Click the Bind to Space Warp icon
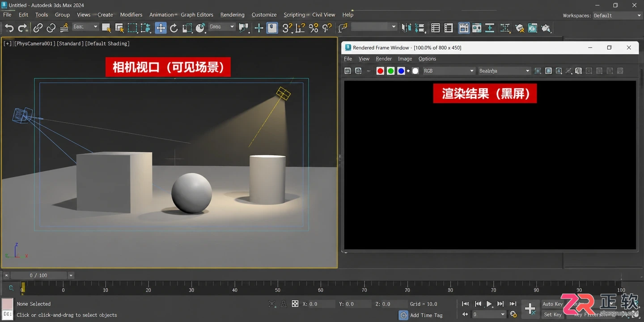Viewport: 644px width, 322px height. pyautogui.click(x=64, y=28)
